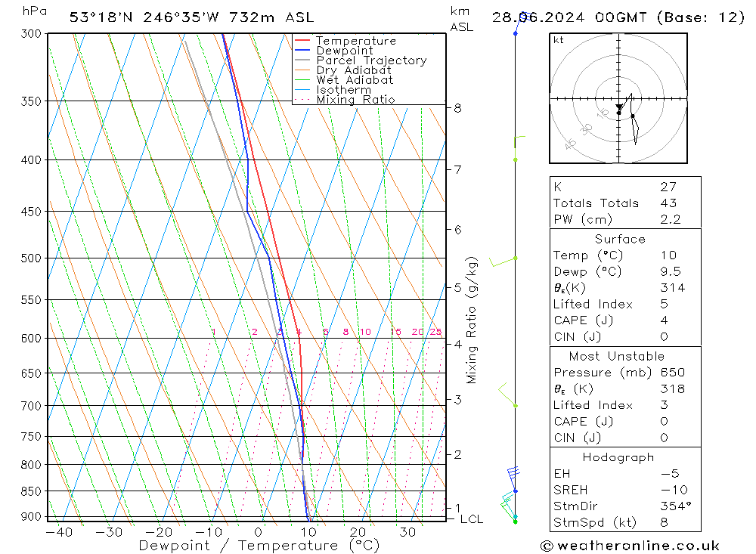Click the 'SREH' value -10

(674, 490)
